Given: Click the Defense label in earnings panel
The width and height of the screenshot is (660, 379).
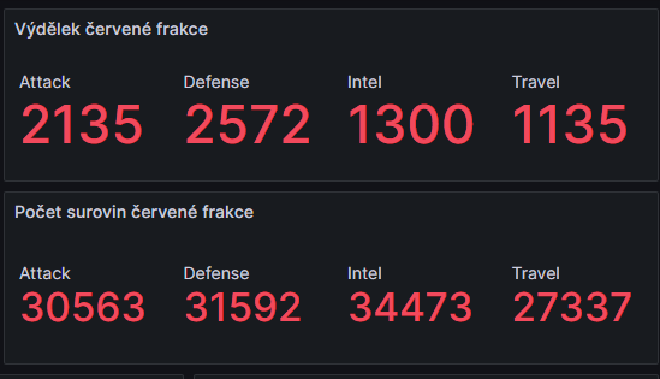Looking at the screenshot, I should pos(216,82).
